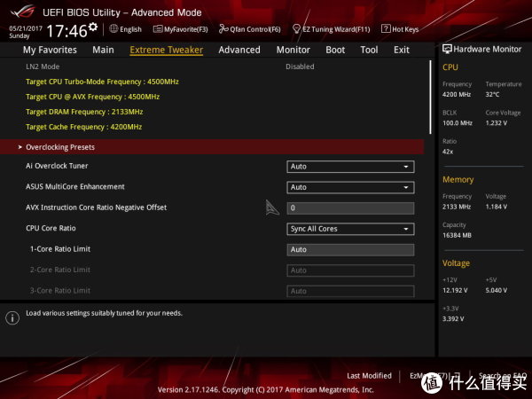The width and height of the screenshot is (532, 399).
Task: Click Target CPU @ AVX Frequency text
Action: (92, 97)
